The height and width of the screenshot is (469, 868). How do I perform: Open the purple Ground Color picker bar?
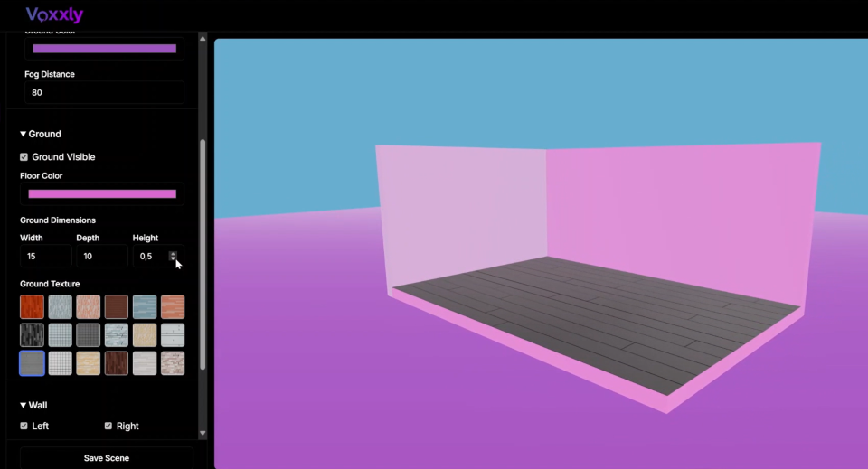(x=105, y=49)
